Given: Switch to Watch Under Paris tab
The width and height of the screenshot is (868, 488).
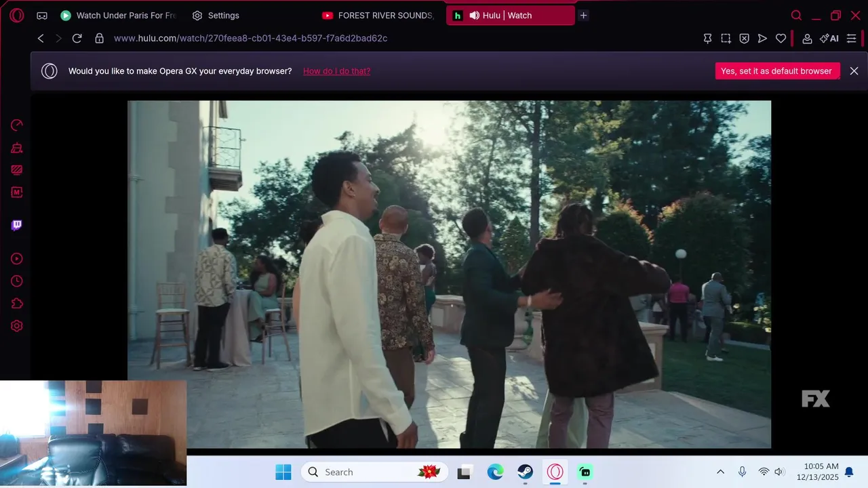Looking at the screenshot, I should click(118, 15).
